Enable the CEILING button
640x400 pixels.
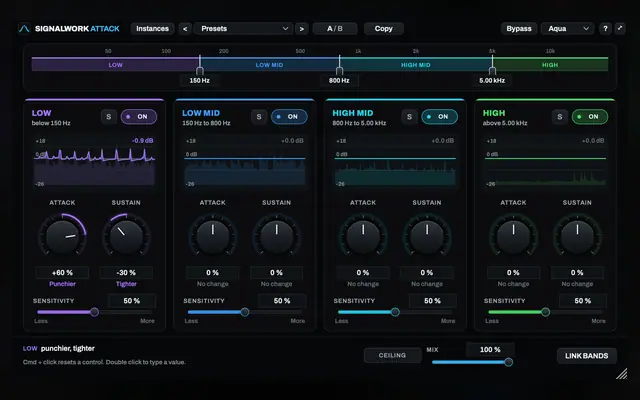coord(392,356)
